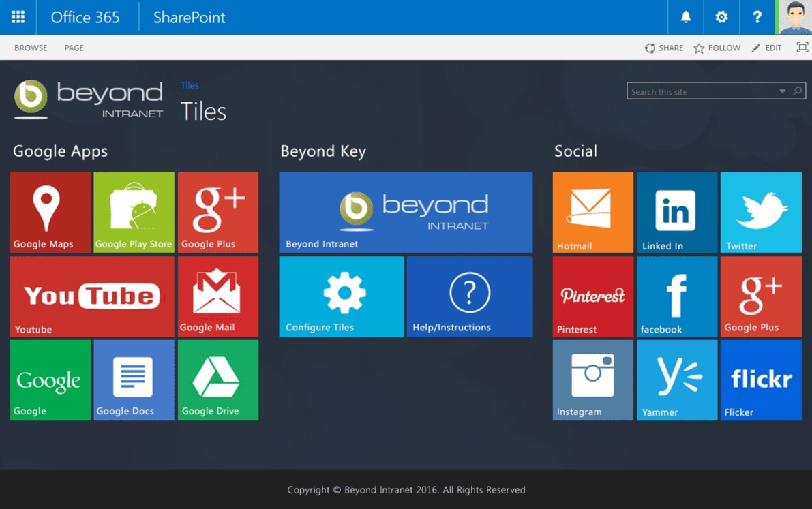
Task: Open the help question mark in top bar
Action: tap(757, 17)
